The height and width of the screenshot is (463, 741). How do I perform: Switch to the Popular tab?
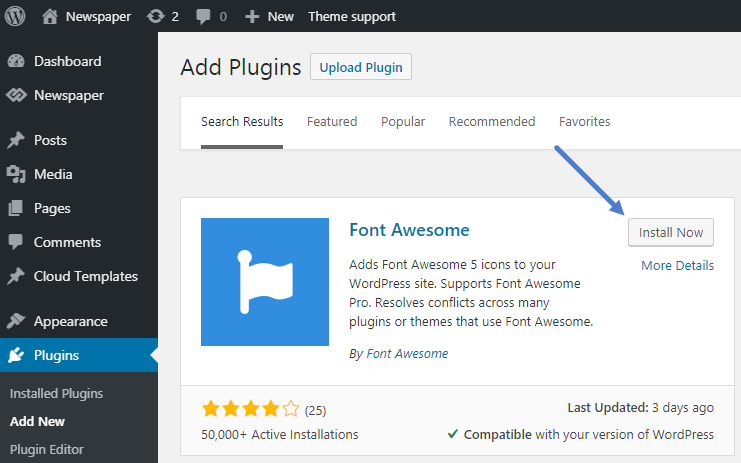tap(403, 122)
